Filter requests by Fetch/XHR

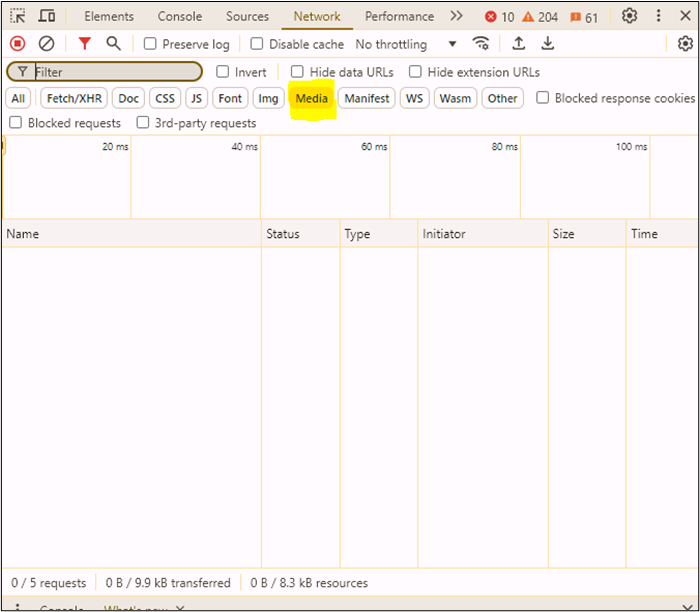pos(74,98)
